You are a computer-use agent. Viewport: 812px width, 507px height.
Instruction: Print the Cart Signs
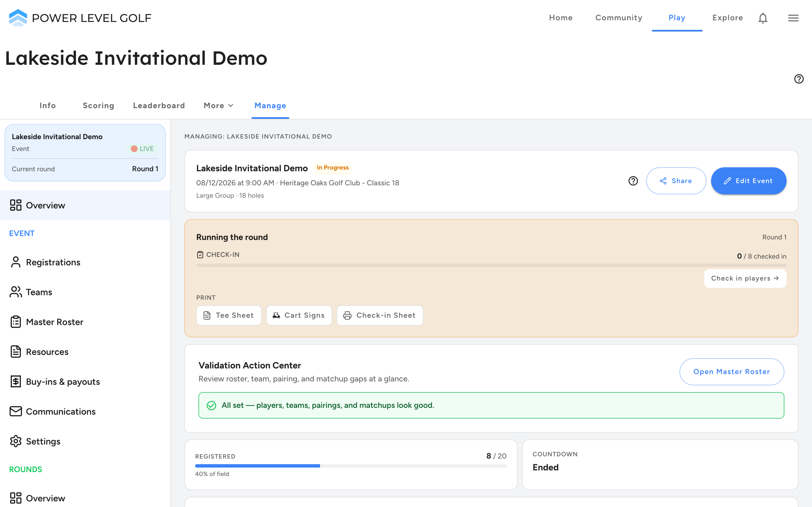[299, 315]
